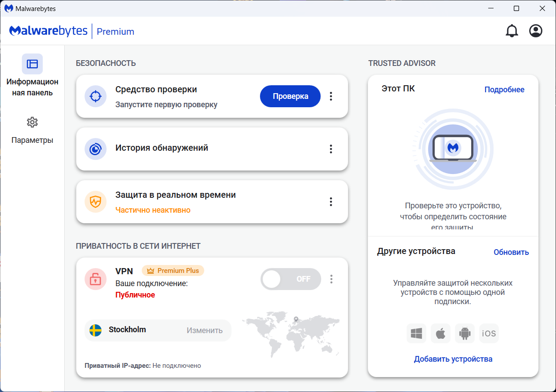Screen dimensions: 556x392
Task: Switch to the Параметры settings section
Action: (32, 130)
